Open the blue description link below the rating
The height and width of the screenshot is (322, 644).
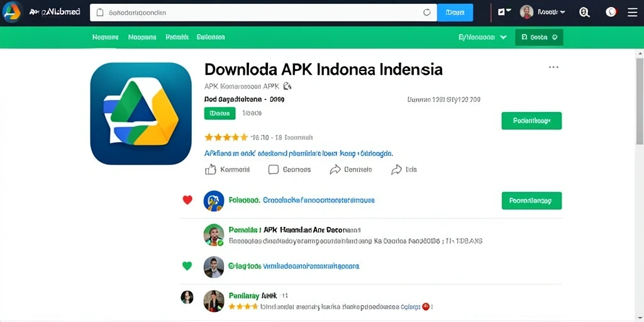pos(299,153)
